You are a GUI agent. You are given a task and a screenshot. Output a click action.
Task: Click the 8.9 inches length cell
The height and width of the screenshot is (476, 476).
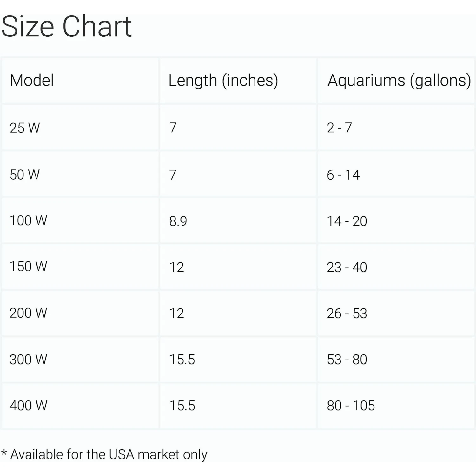[x=178, y=221]
